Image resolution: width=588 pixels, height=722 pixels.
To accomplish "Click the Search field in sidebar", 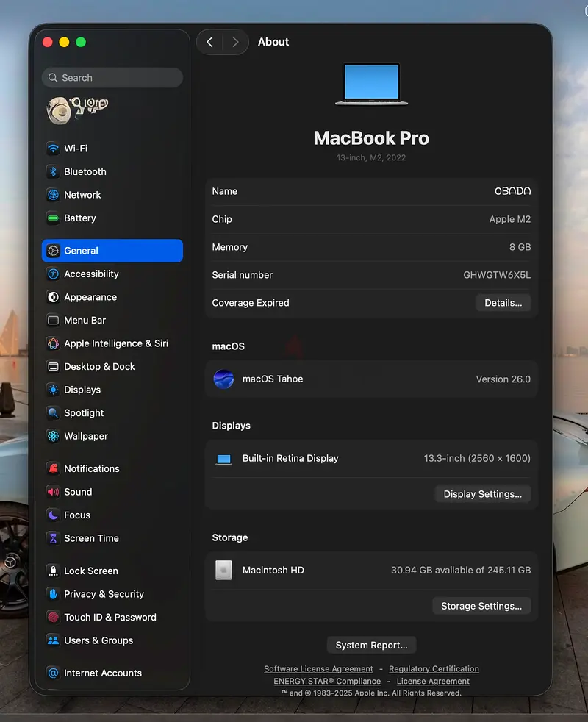I will click(112, 78).
